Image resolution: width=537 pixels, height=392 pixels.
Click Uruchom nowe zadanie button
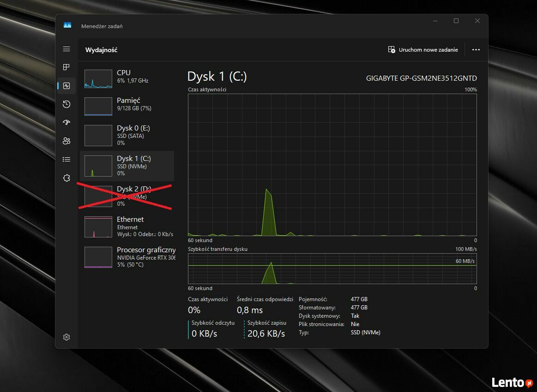coord(423,50)
